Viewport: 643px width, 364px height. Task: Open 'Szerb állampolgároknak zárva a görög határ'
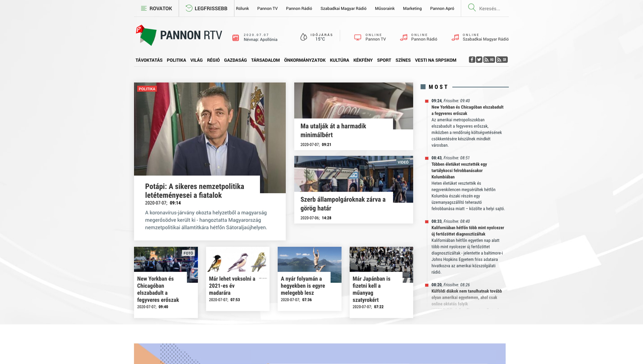(x=343, y=204)
